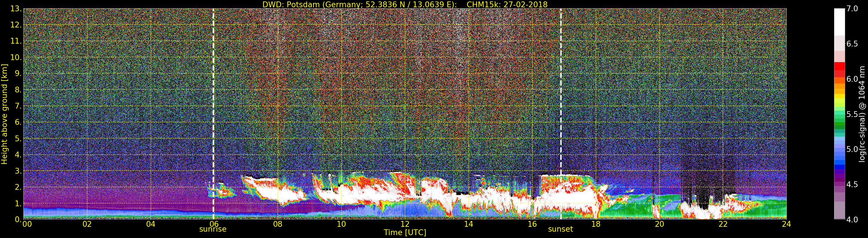Pick the white top segment of the colorbar
This screenshot has width=868, height=238.
839,22
